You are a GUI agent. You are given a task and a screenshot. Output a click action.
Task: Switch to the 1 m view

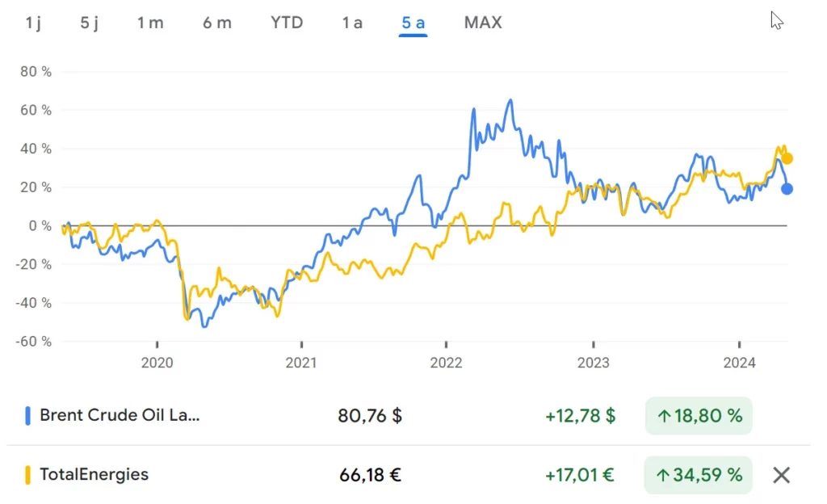pyautogui.click(x=150, y=23)
